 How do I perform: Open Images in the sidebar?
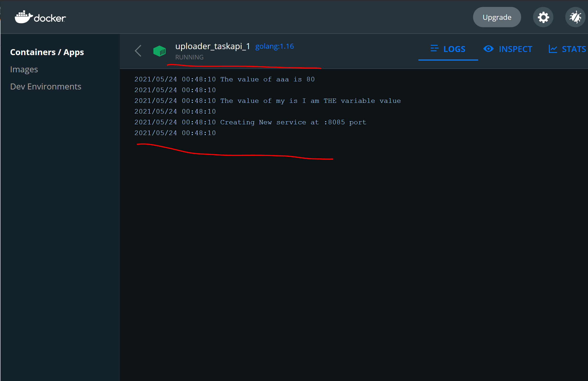24,69
